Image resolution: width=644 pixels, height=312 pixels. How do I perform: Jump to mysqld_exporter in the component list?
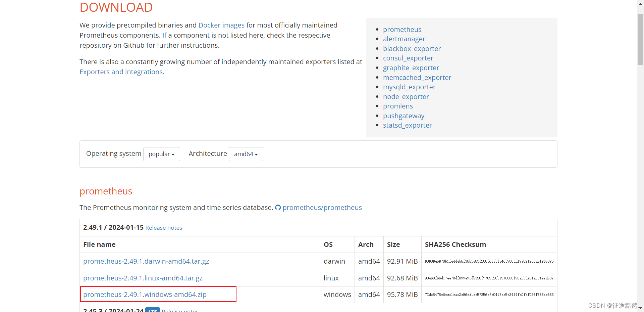click(409, 87)
